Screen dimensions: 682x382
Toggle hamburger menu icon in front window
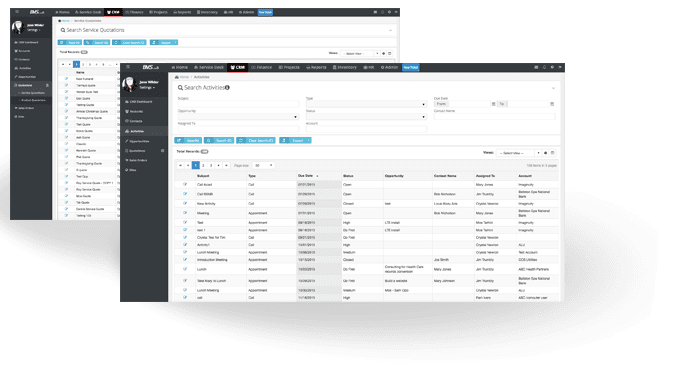tap(128, 67)
